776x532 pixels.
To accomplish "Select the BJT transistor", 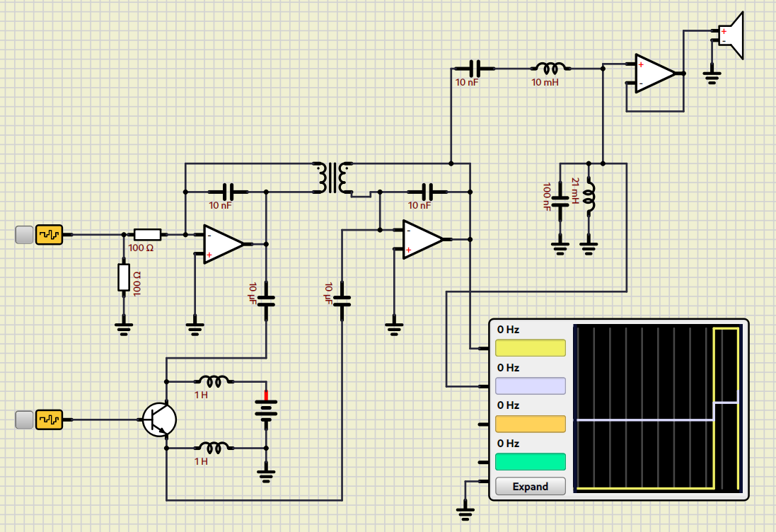I will [159, 420].
